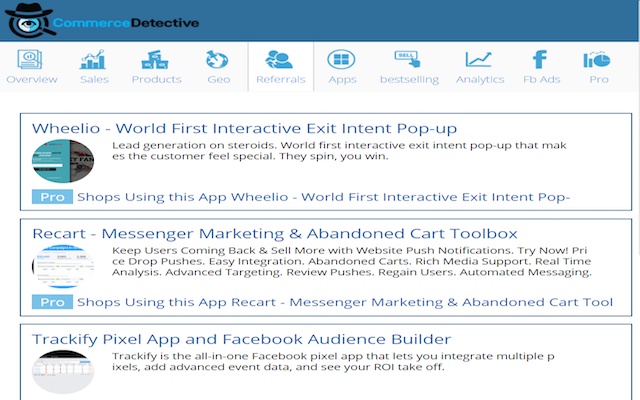Screen dimensions: 640x400
Task: View the Trackify app thumbnail
Action: tap(63, 371)
